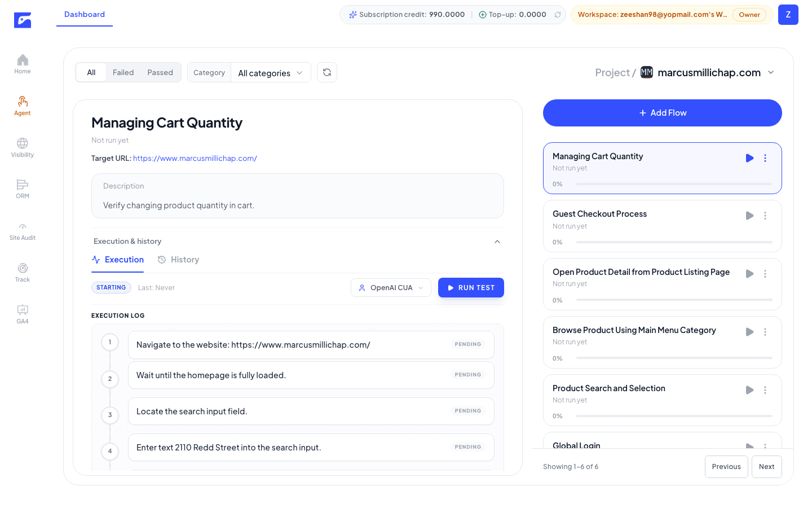Click progress bar of Product Search and Selection

pos(674,416)
